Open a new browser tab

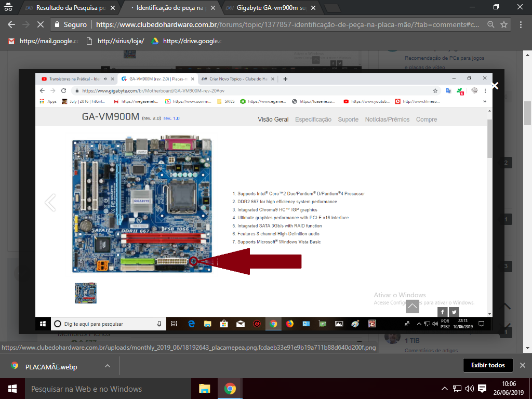click(332, 8)
